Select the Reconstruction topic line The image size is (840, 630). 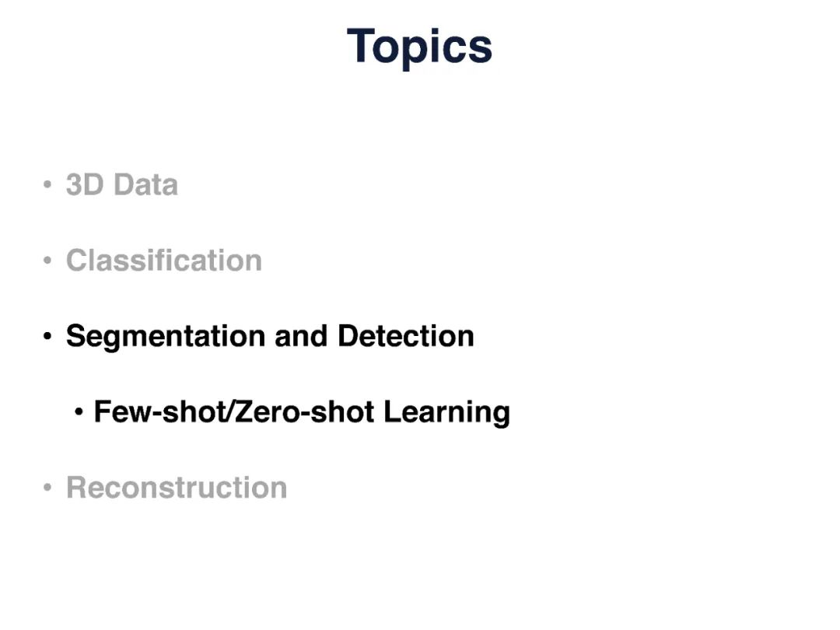pyautogui.click(x=177, y=488)
